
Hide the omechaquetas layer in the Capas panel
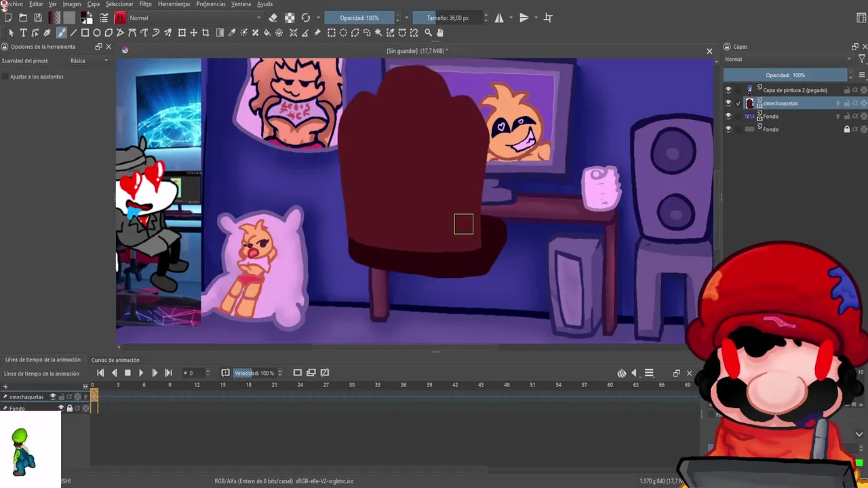pyautogui.click(x=728, y=103)
